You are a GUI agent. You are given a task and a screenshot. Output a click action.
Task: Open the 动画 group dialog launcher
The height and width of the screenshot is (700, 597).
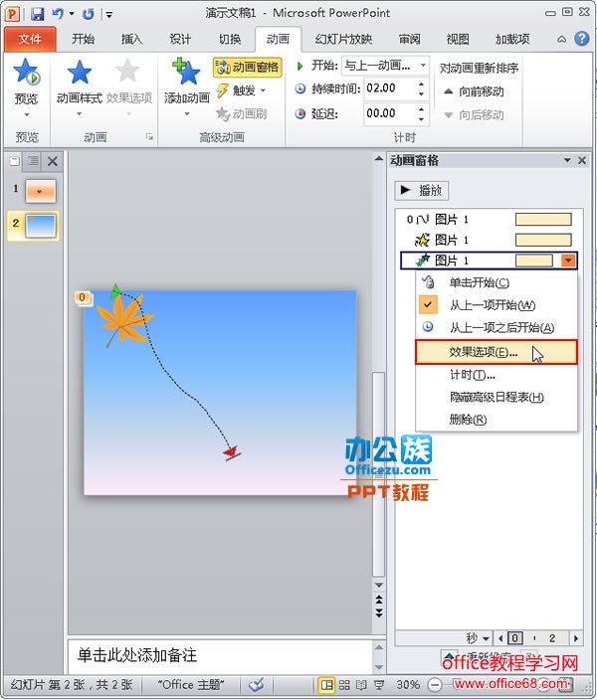click(x=149, y=137)
